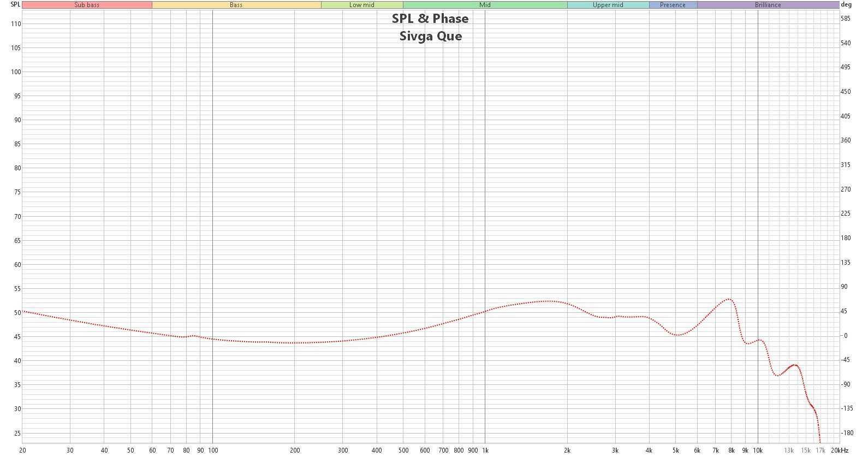Click the -90 value on phase axis
The image size is (868, 457).
coord(845,384)
